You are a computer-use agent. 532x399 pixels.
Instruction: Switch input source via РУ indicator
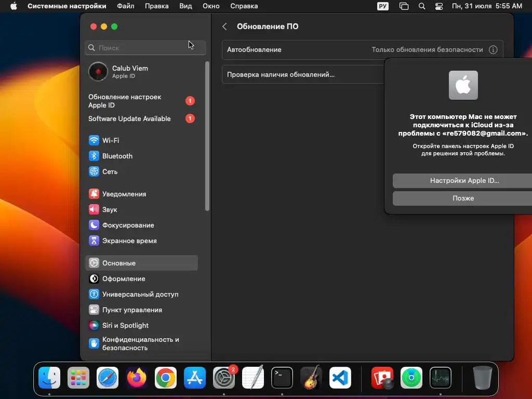383,6
